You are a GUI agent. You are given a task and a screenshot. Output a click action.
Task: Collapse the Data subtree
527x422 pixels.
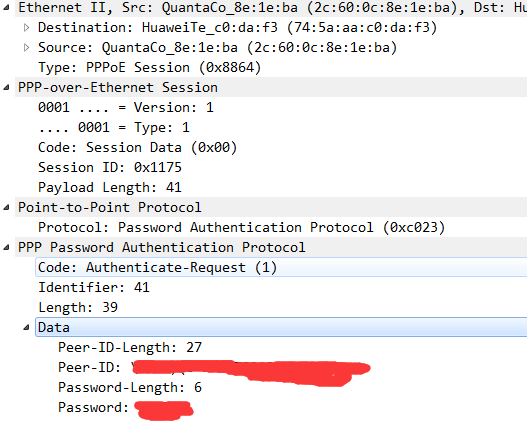point(26,328)
